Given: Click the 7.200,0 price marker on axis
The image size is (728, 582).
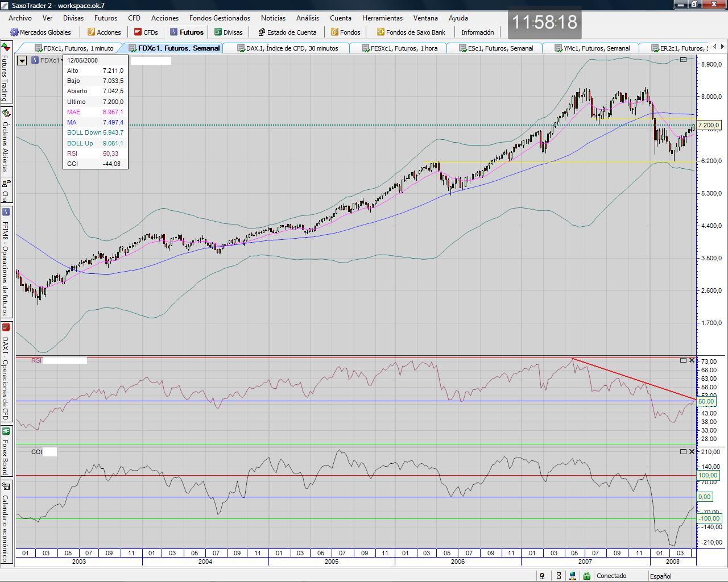Looking at the screenshot, I should point(709,125).
